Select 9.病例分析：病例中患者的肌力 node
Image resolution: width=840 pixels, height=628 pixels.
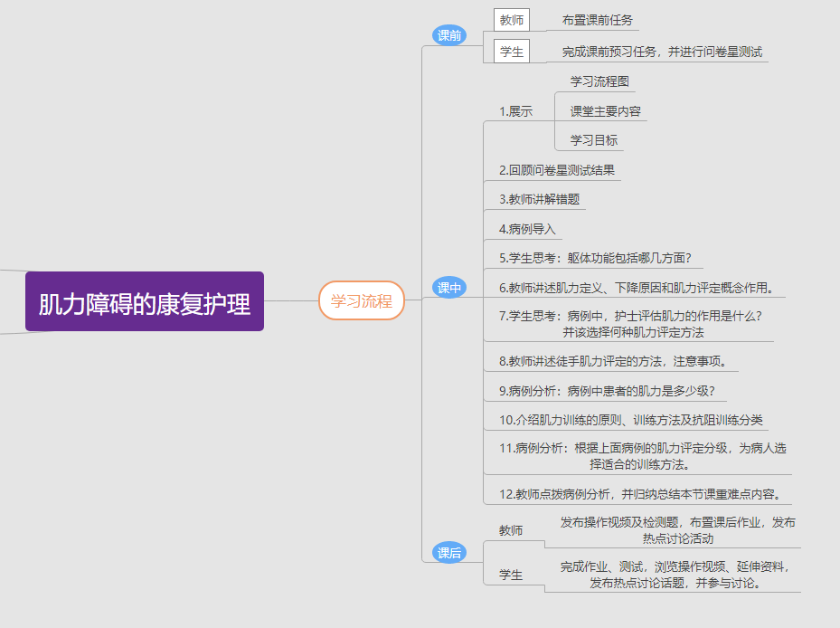pyautogui.click(x=607, y=391)
